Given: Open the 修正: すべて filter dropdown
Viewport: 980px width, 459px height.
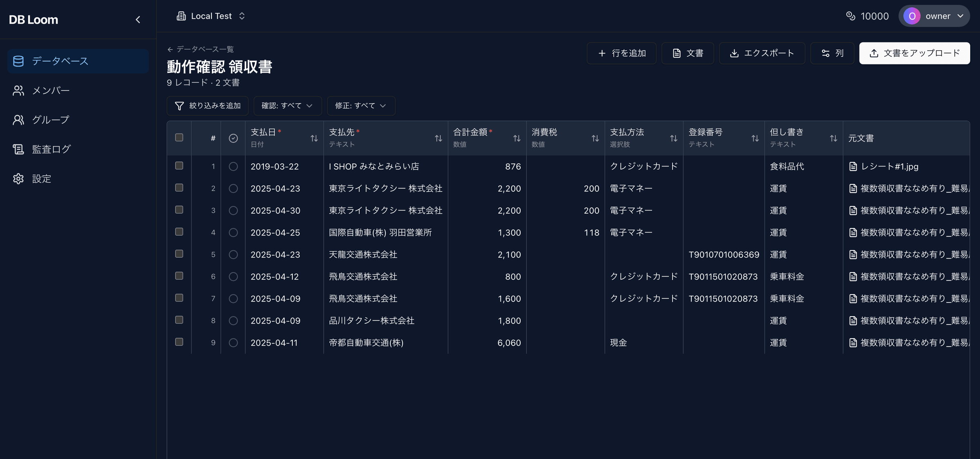Looking at the screenshot, I should tap(361, 106).
